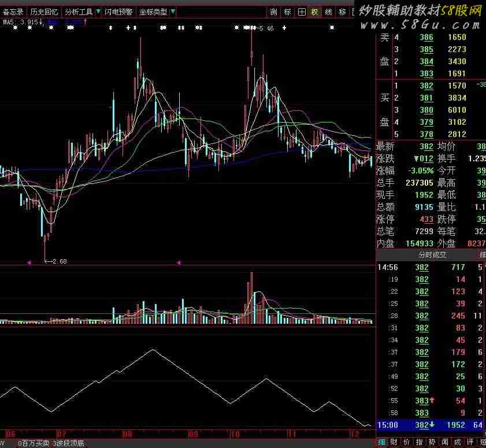The width and height of the screenshot is (486, 448).
Task: Expand the 坐标类型 dropdown arrow
Action: coord(173,12)
